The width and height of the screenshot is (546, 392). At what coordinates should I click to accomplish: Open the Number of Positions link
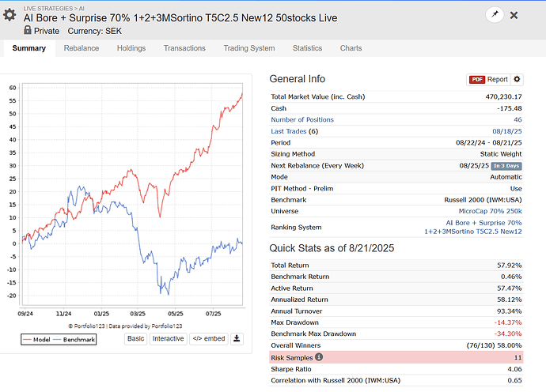click(x=301, y=120)
